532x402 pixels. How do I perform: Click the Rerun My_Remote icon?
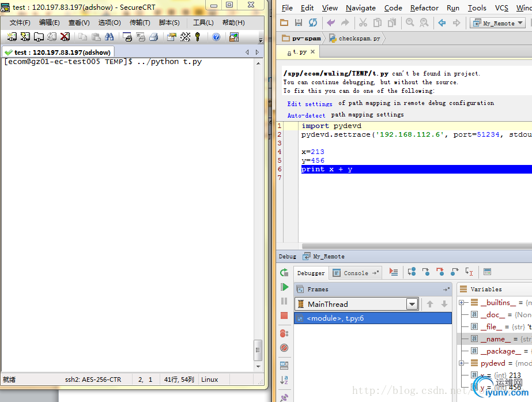[284, 272]
